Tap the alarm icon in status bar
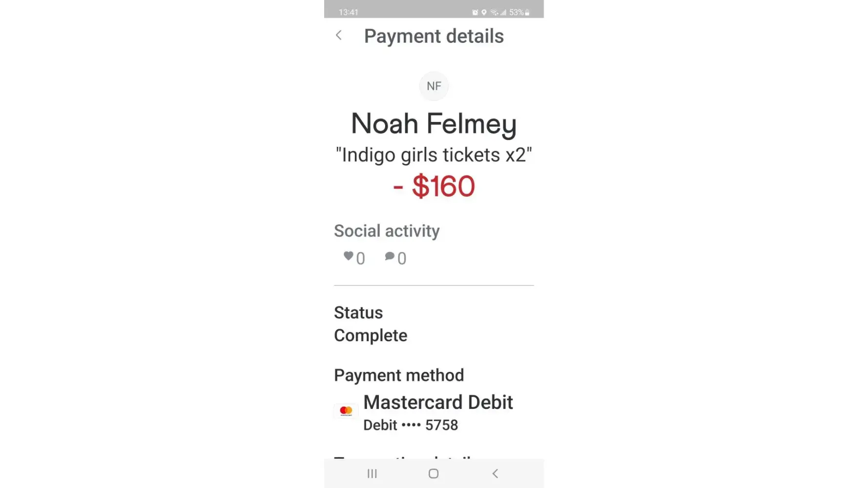 coord(475,12)
